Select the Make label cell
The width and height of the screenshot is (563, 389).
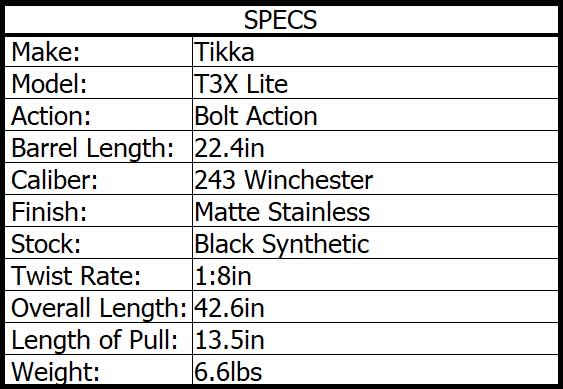click(99, 52)
